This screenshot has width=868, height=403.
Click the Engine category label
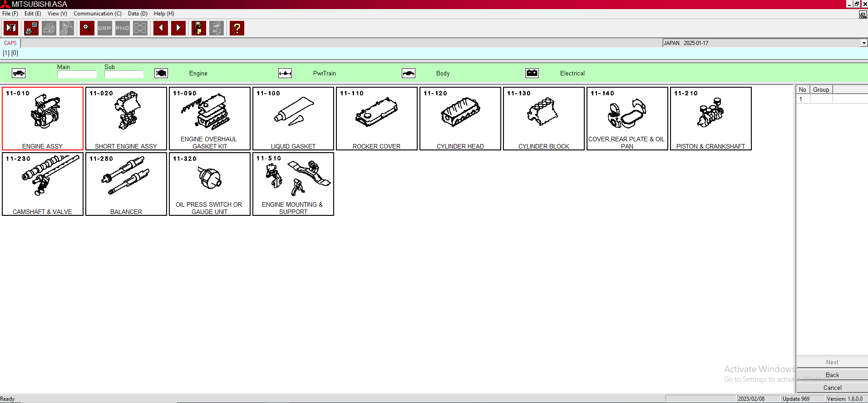tap(198, 73)
